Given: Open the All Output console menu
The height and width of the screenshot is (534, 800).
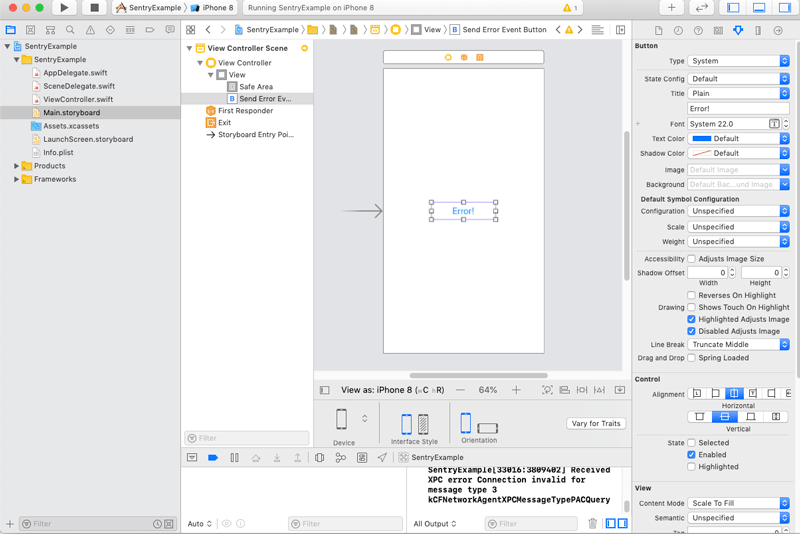Looking at the screenshot, I should (x=435, y=523).
